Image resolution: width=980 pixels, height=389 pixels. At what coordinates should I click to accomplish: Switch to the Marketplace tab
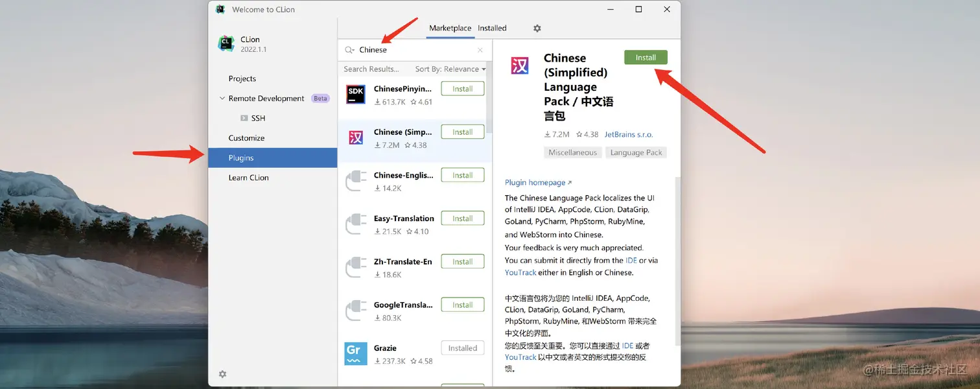tap(450, 29)
